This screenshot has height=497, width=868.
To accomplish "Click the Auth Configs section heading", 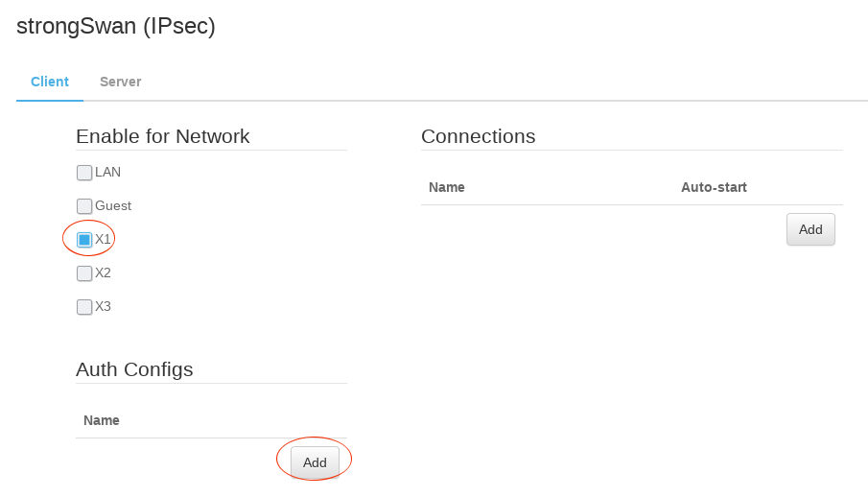I will 134,369.
